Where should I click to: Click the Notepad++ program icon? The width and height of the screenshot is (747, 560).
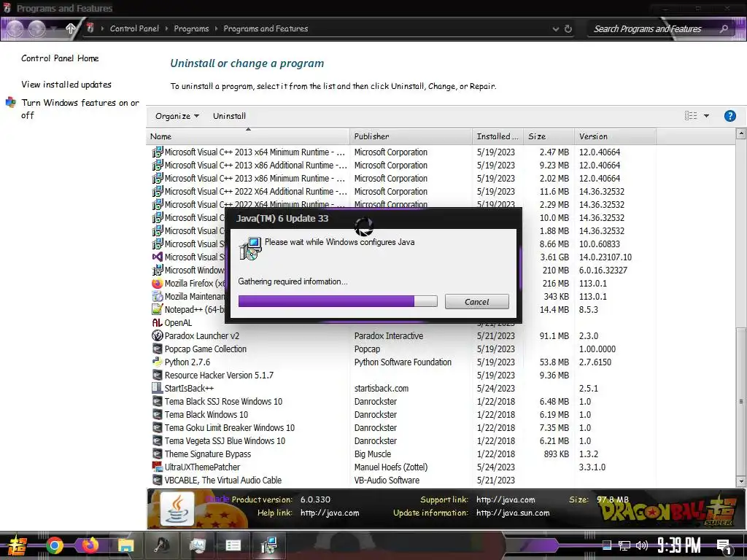[x=158, y=309]
